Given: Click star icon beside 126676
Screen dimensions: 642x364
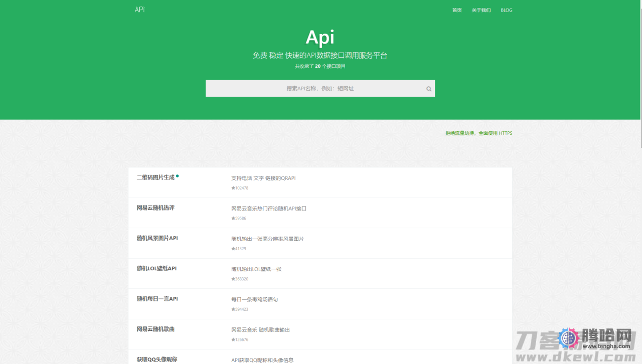Looking at the screenshot, I should coord(233,340).
